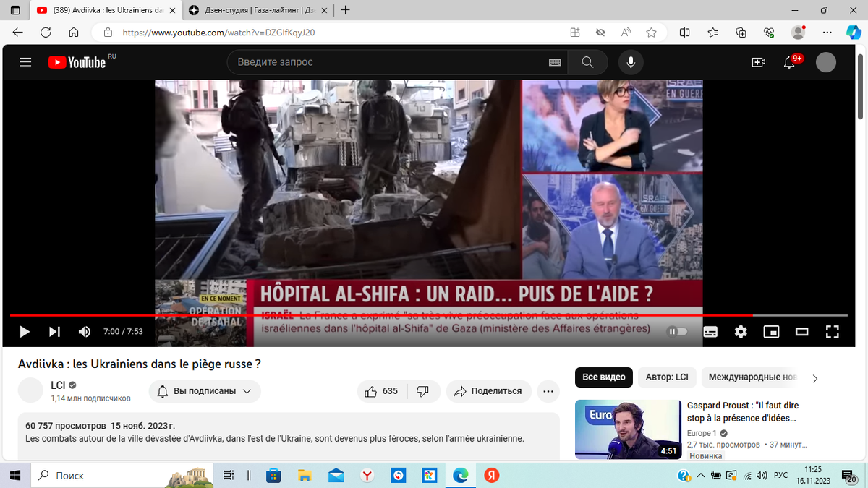Open the LCI channel avatar
This screenshot has height=488, width=868.
point(30,390)
